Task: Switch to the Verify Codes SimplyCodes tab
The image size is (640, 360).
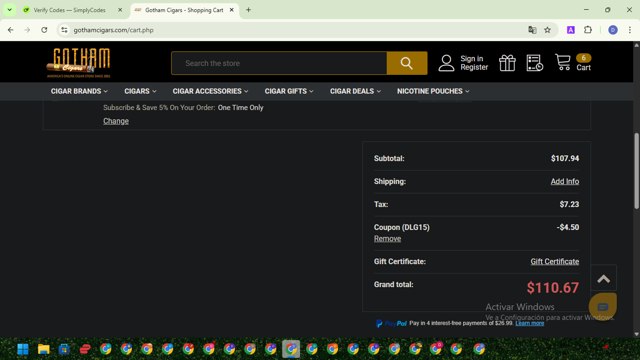Action: point(69,10)
